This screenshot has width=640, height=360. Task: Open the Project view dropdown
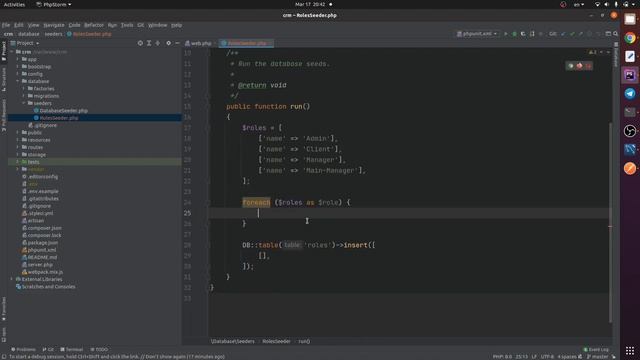(25, 43)
